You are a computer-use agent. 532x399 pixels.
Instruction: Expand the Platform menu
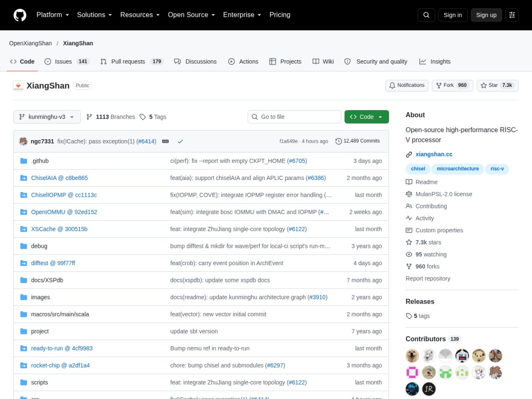pos(53,15)
